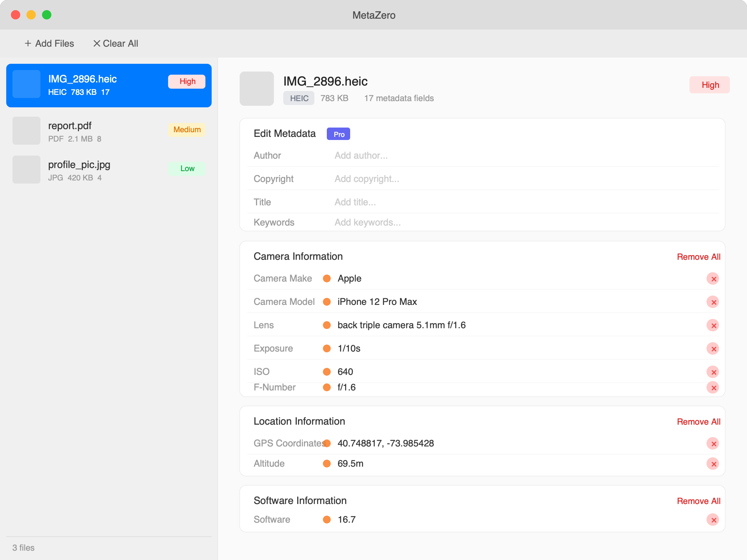
Task: Remove the Camera Make field
Action: point(713,278)
